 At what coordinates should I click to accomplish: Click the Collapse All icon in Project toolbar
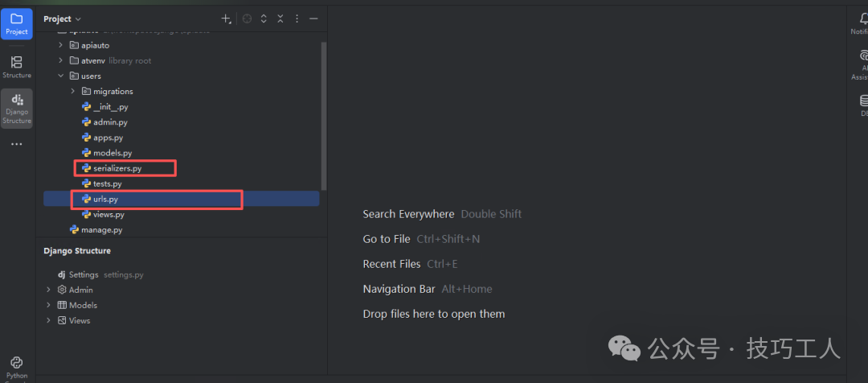pos(280,19)
